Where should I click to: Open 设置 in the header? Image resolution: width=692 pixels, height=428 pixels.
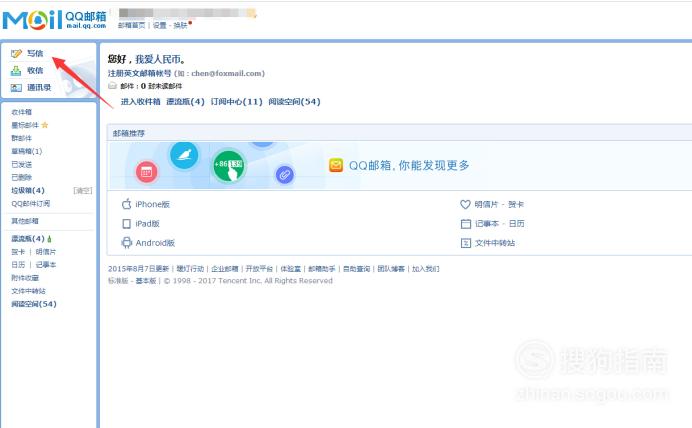pos(159,26)
